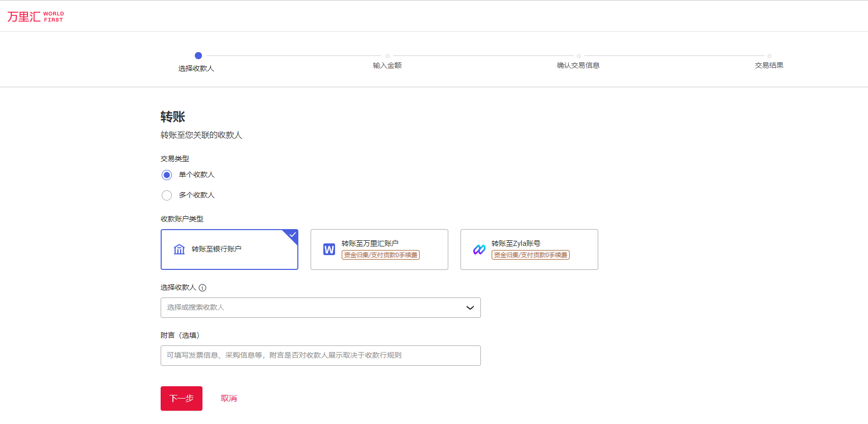Viewport: 868px width, 424px height.
Task: Click the 附言 remark input field
Action: tap(320, 356)
